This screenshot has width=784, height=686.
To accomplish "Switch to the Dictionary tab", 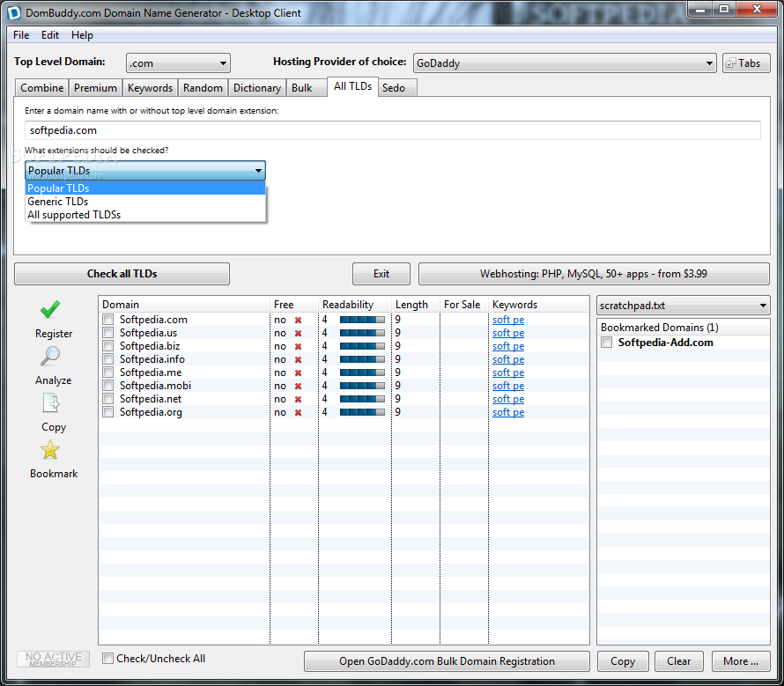I will click(257, 88).
